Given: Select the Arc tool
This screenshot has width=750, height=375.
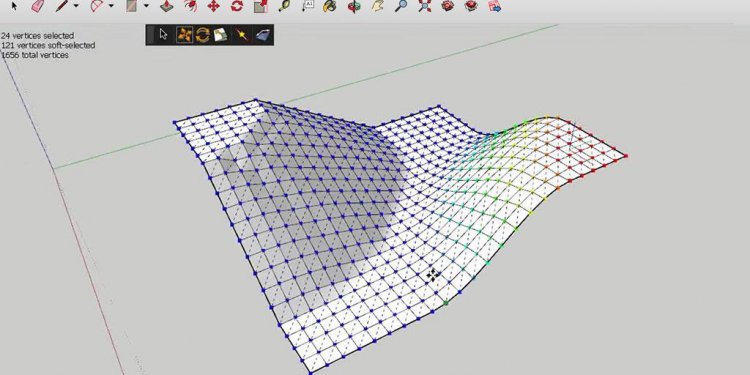Looking at the screenshot, I should coord(97,6).
